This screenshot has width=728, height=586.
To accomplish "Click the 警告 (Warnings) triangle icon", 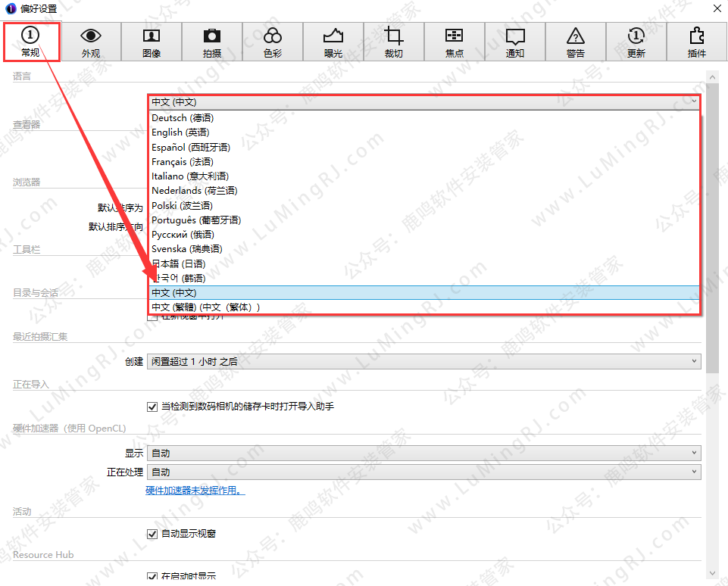I will (x=576, y=42).
